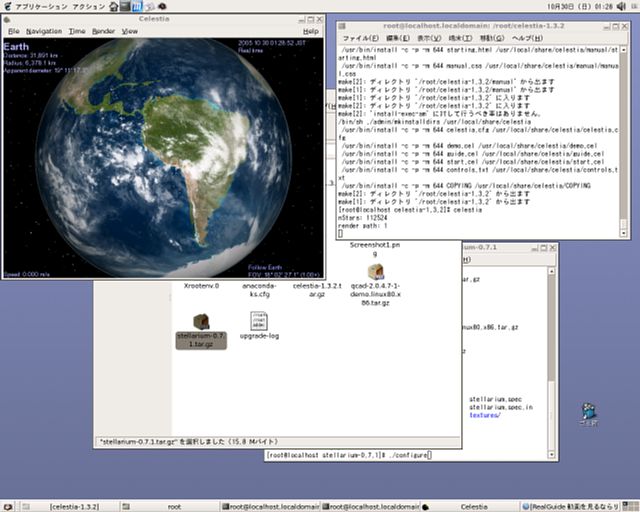
Task: Open the Celestia Help menu
Action: click(311, 31)
